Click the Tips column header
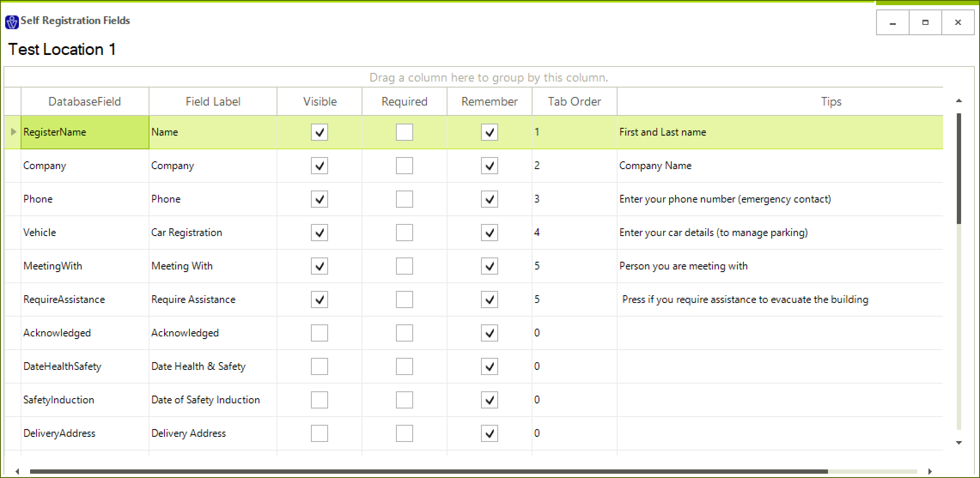This screenshot has height=478, width=980. [x=831, y=102]
